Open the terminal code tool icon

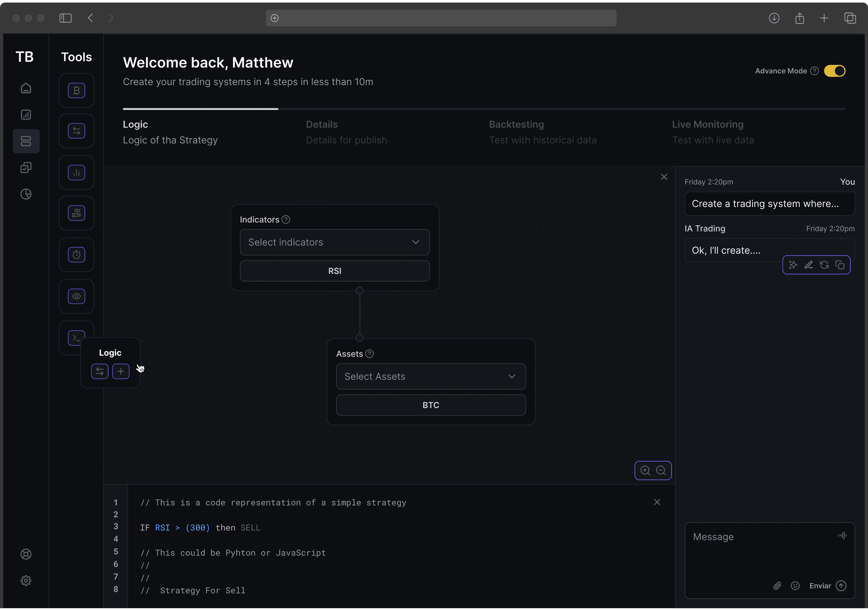point(75,337)
